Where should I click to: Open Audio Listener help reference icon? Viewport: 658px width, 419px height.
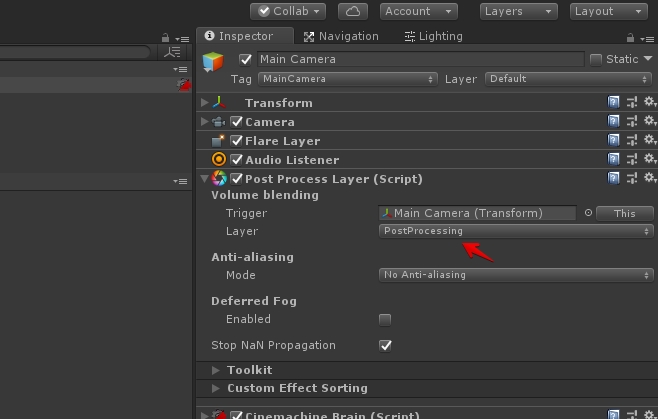(x=613, y=160)
